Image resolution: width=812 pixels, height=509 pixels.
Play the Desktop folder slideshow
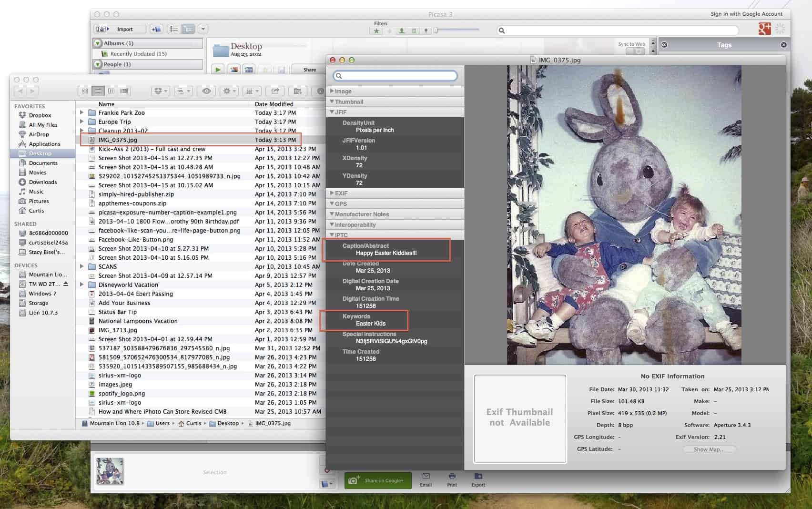click(x=218, y=70)
